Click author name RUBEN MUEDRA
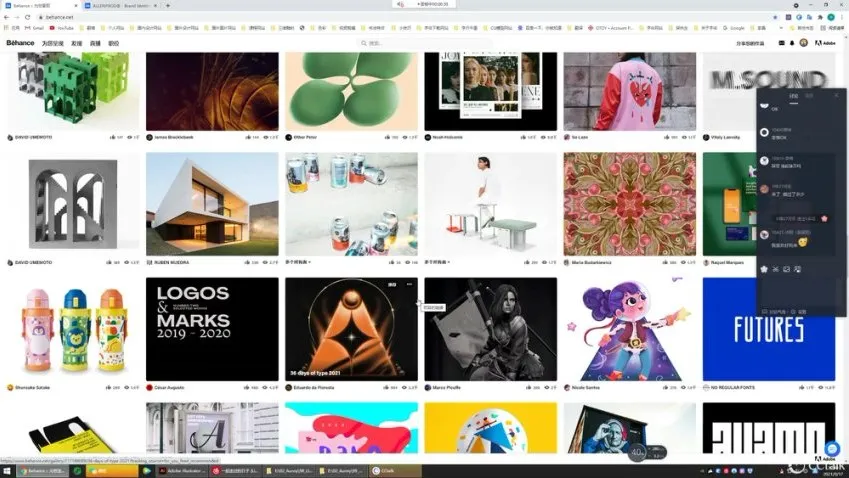Screen dimensions: 849x478 [x=171, y=262]
